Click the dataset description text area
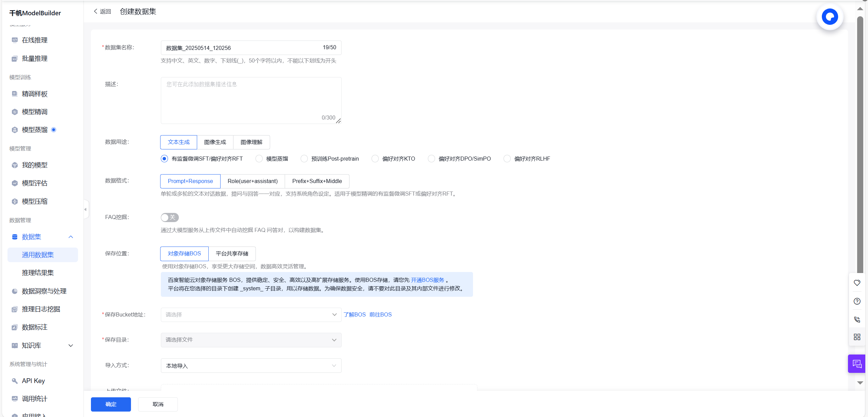Screen dimensions: 868x417 (x=251, y=100)
